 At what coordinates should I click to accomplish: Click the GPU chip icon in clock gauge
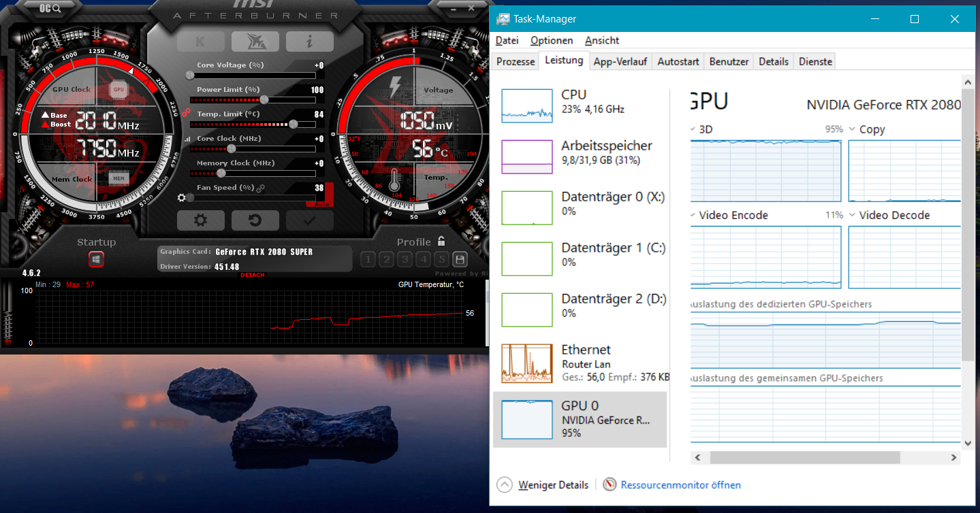tap(118, 89)
